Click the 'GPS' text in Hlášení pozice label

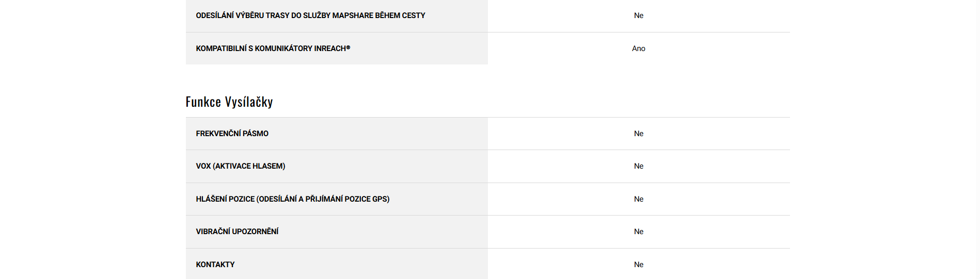click(x=380, y=199)
